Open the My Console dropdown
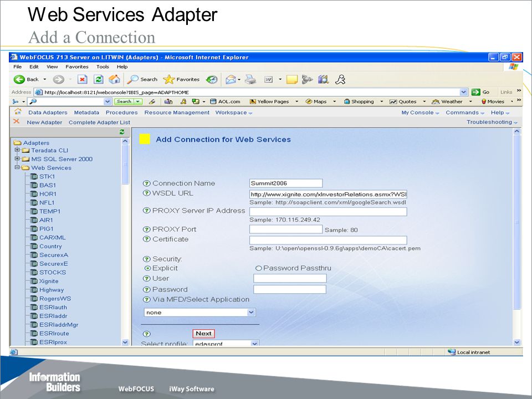This screenshot has height=399, width=532. [x=420, y=112]
